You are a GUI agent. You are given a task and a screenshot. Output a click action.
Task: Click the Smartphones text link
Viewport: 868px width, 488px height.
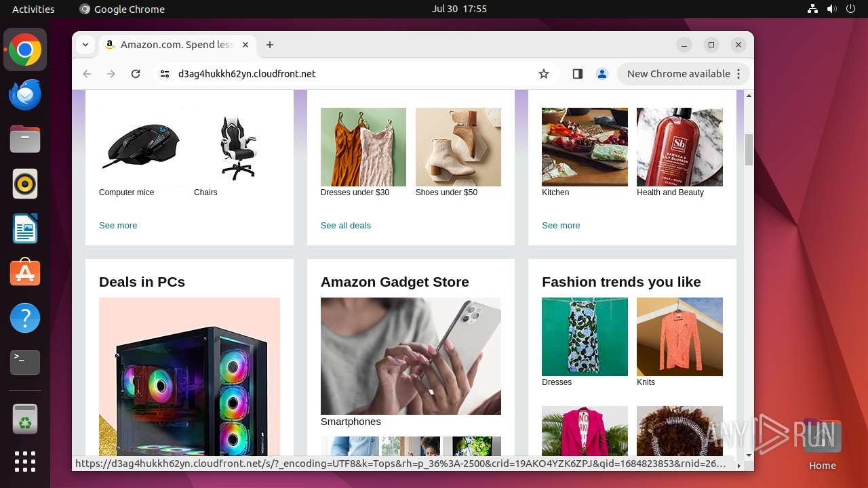[x=351, y=422]
